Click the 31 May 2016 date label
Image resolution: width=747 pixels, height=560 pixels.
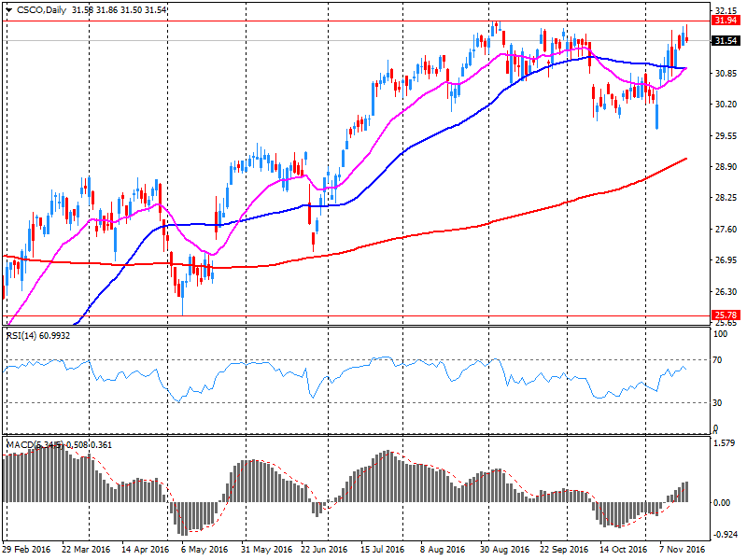tap(266, 549)
